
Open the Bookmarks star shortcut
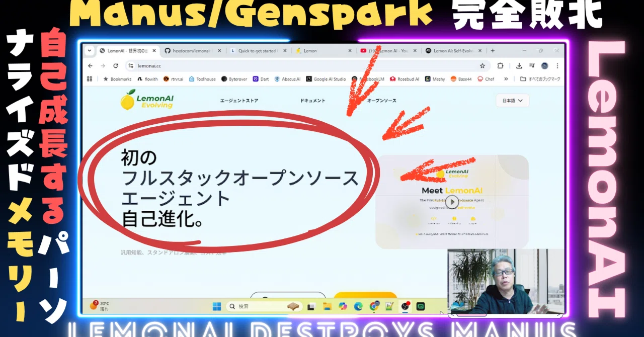[x=117, y=79]
